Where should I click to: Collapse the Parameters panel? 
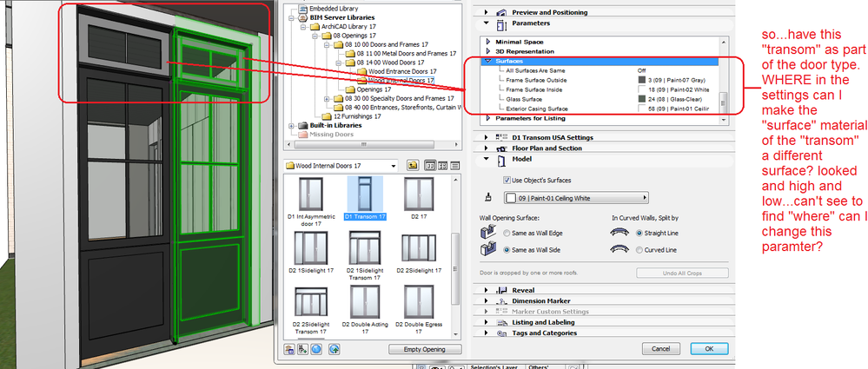click(486, 23)
